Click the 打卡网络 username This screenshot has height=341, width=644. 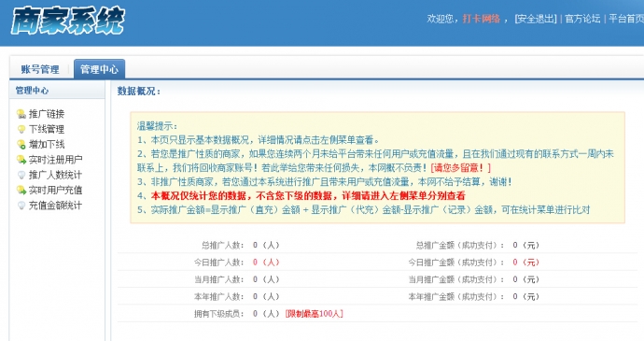(x=482, y=19)
